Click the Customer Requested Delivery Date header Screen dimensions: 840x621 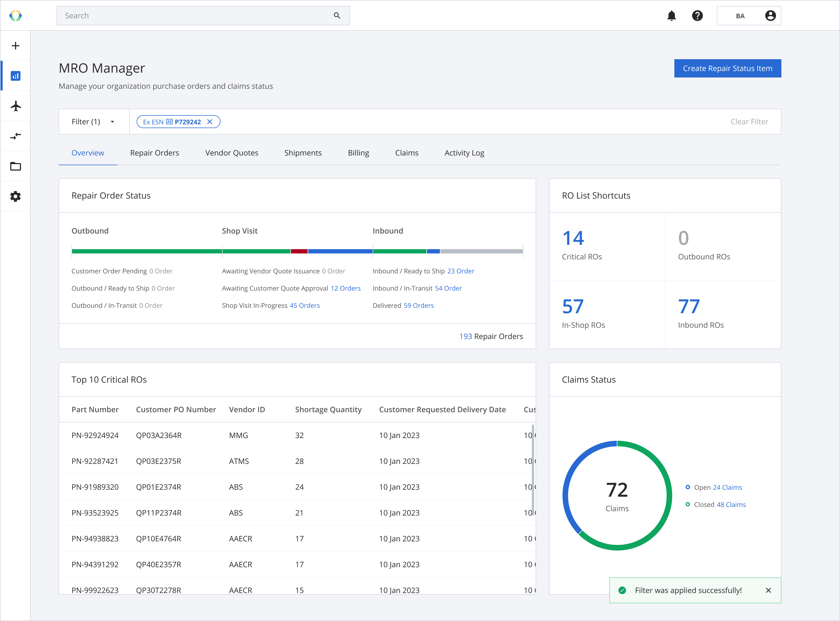coord(442,410)
